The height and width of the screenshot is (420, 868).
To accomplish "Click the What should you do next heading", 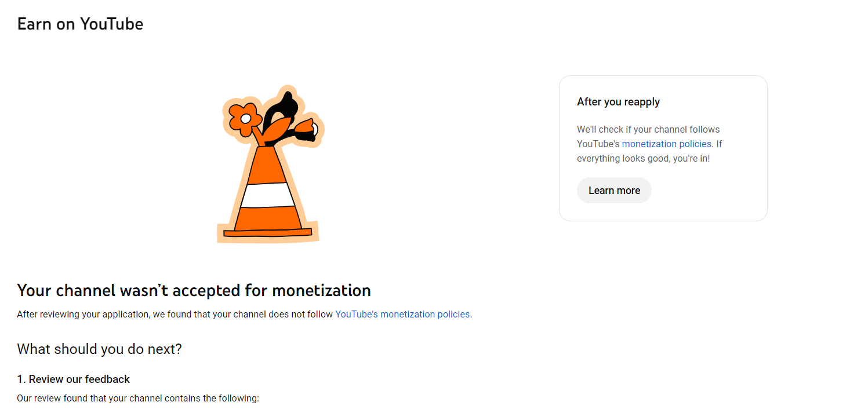I will click(x=99, y=349).
